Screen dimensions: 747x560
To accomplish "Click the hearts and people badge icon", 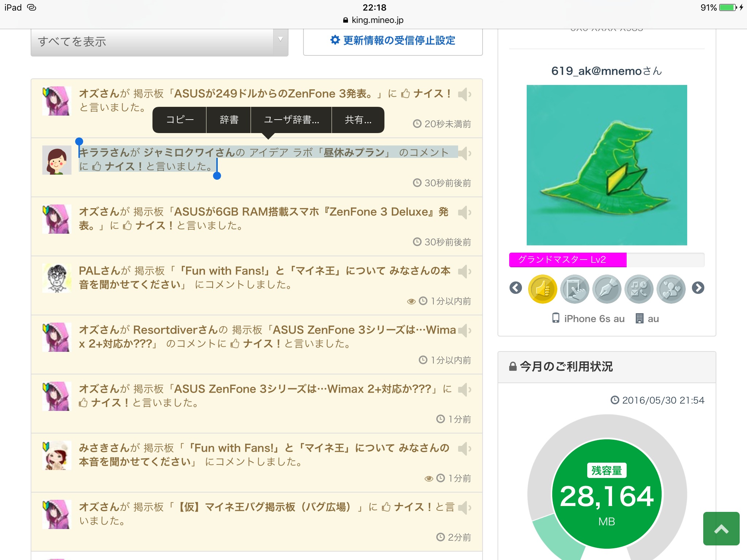I will click(671, 289).
